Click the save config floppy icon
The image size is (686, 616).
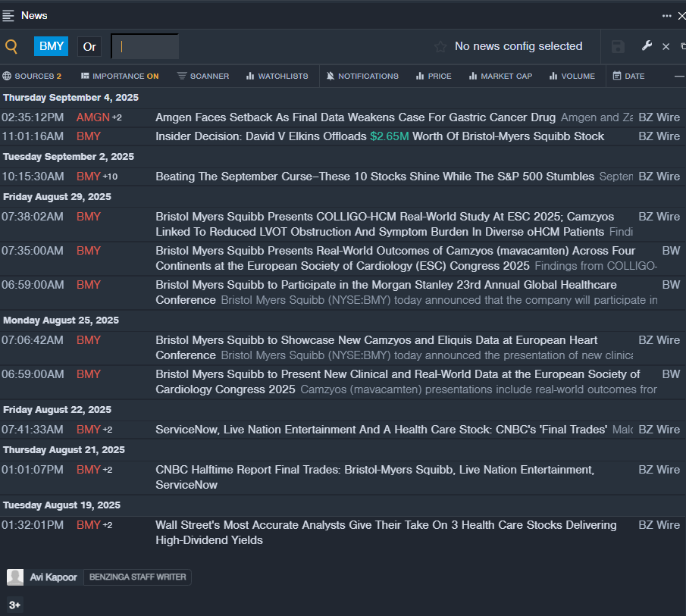[x=618, y=46]
